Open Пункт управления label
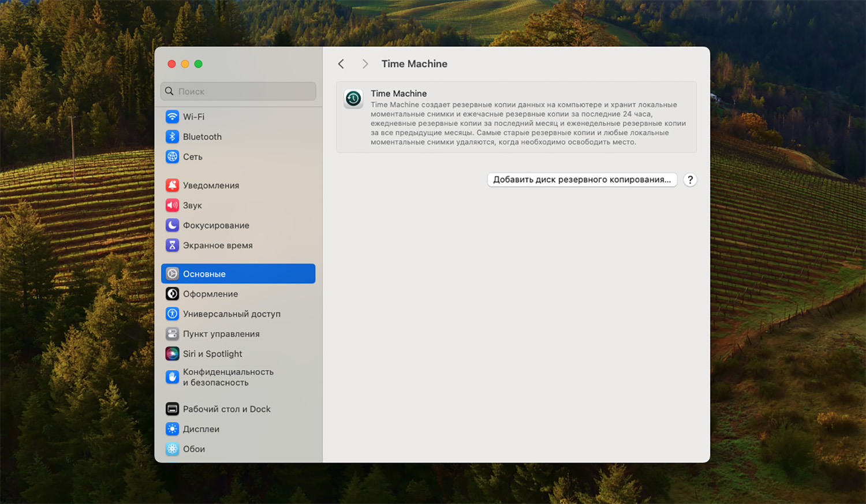Image resolution: width=866 pixels, height=504 pixels. point(221,334)
